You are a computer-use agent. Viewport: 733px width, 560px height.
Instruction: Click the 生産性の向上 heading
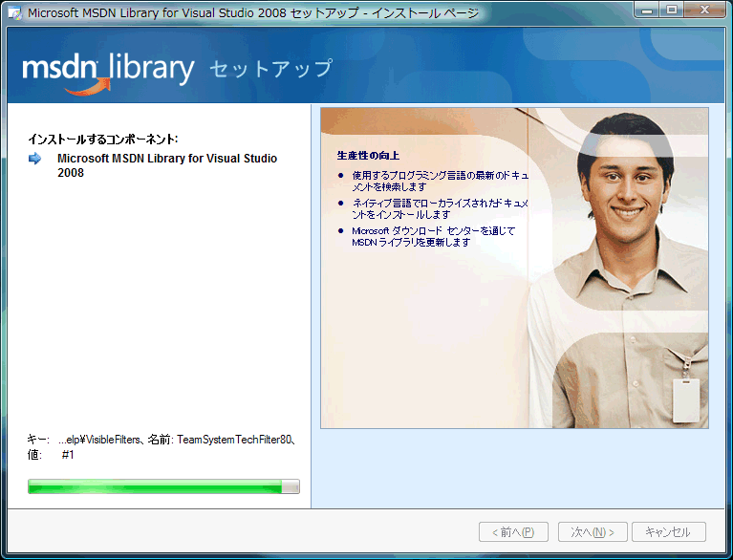(x=368, y=156)
